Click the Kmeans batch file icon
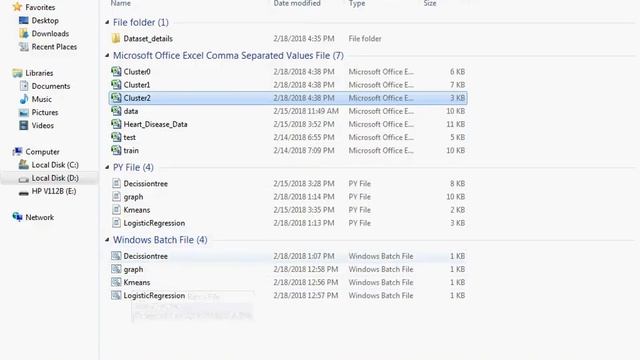 116,282
